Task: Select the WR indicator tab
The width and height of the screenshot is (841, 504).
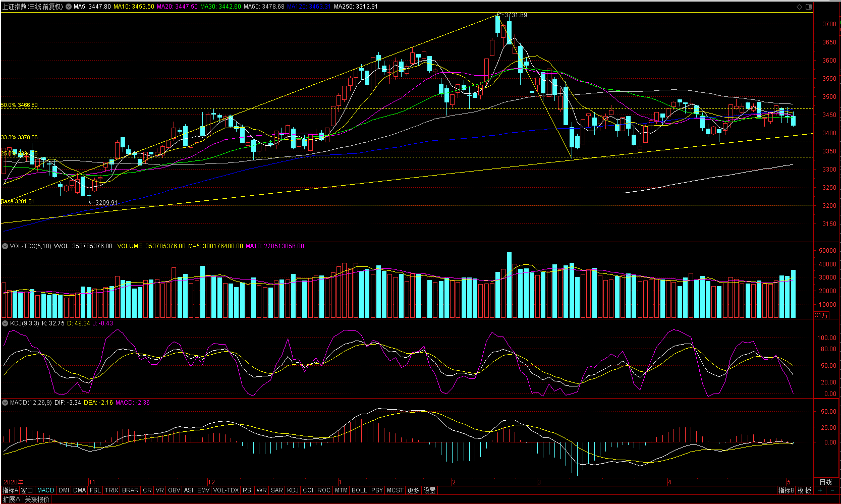Action: [x=262, y=490]
